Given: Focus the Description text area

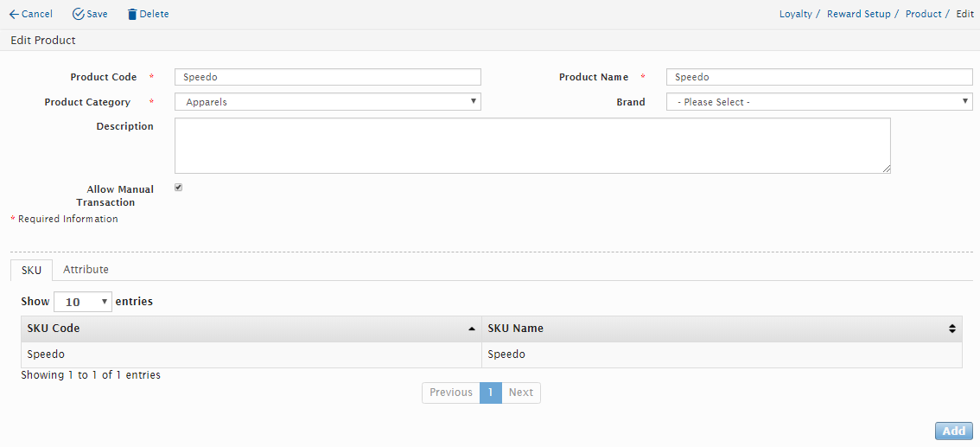Looking at the screenshot, I should click(532, 145).
